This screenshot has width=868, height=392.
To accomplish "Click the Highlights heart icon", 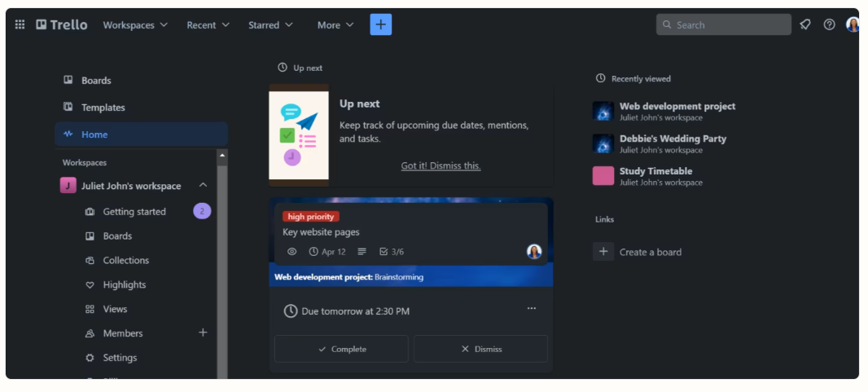I will 90,284.
